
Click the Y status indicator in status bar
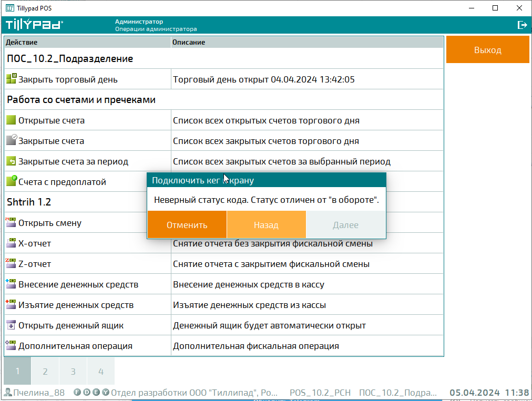click(x=106, y=392)
